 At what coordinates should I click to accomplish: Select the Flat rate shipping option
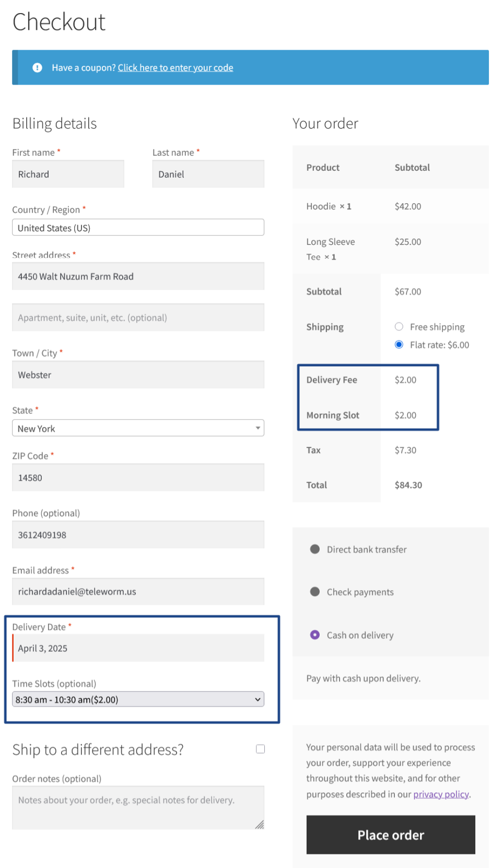pos(399,344)
